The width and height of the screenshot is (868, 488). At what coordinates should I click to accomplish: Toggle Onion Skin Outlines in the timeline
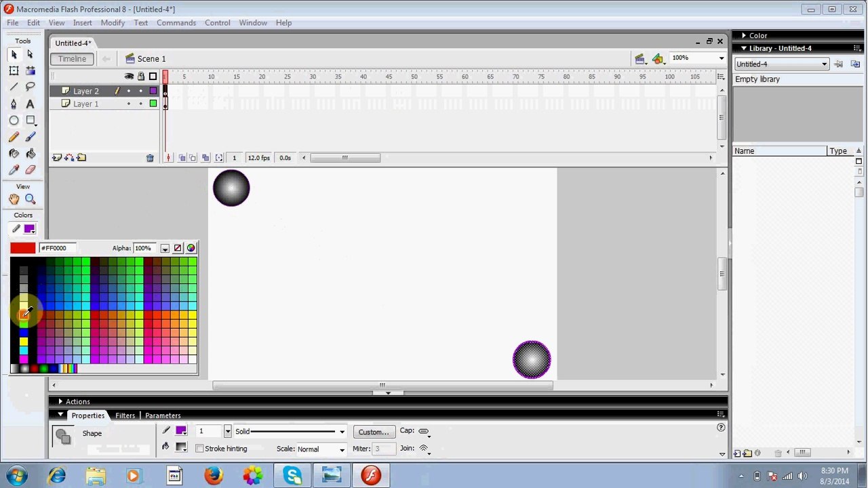193,158
